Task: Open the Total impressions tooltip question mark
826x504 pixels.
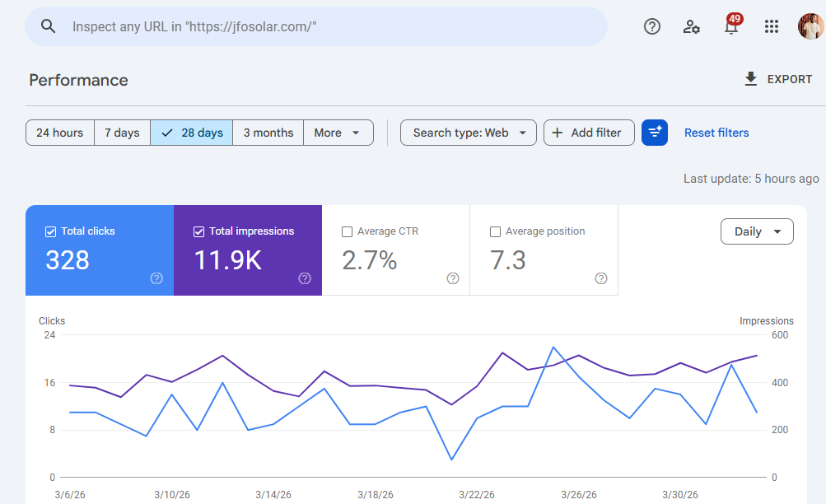Action: click(304, 279)
